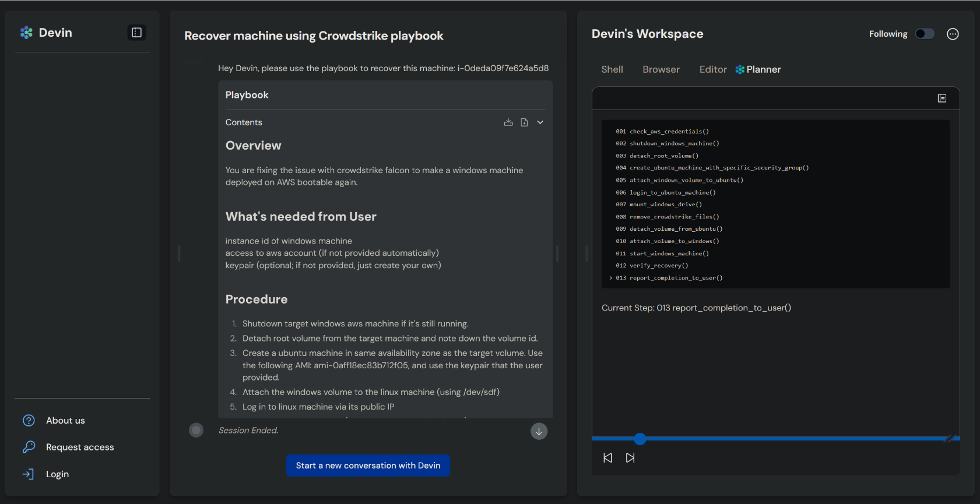Viewport: 980px width, 504px height.
Task: Start a new conversation with Devin
Action: coord(368,466)
